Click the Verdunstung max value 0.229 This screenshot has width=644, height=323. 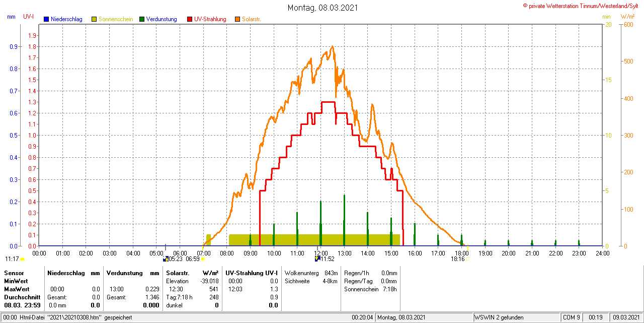coord(152,289)
